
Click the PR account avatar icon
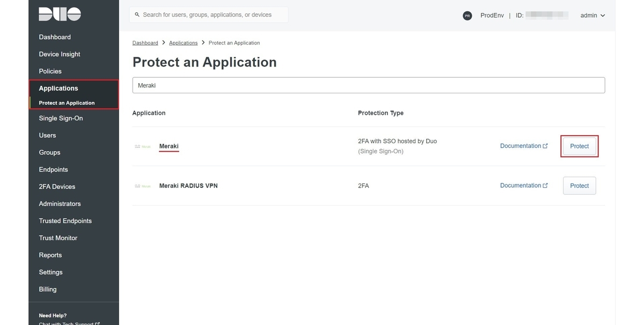click(x=467, y=16)
